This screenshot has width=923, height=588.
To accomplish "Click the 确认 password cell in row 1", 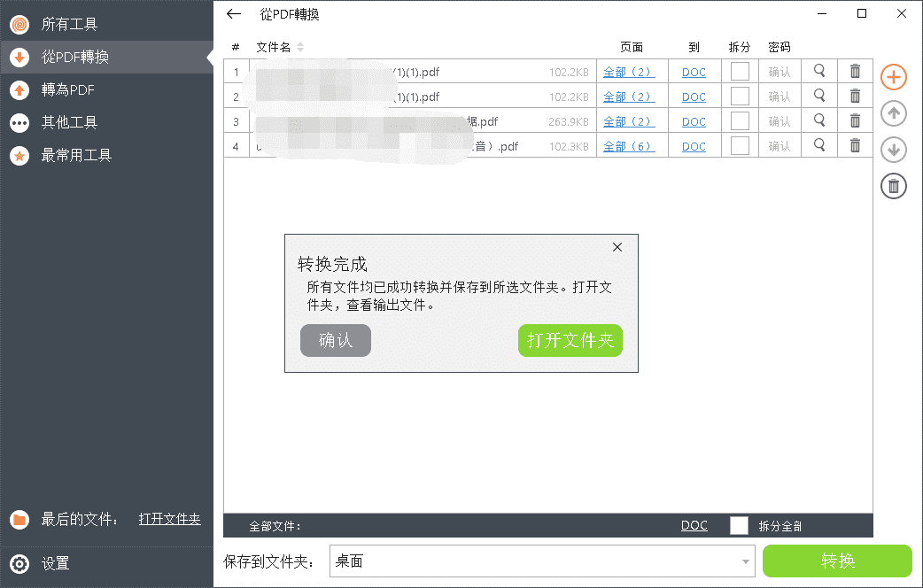I will [x=780, y=73].
